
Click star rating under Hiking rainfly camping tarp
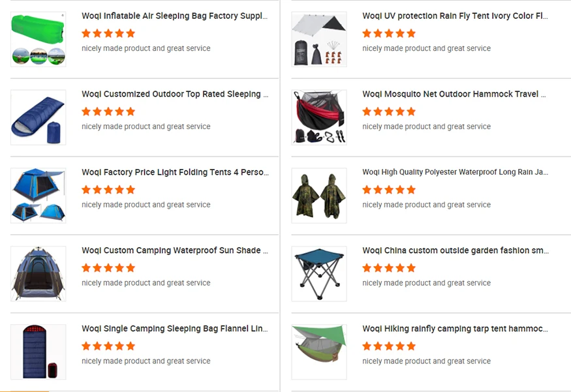pyautogui.click(x=389, y=346)
